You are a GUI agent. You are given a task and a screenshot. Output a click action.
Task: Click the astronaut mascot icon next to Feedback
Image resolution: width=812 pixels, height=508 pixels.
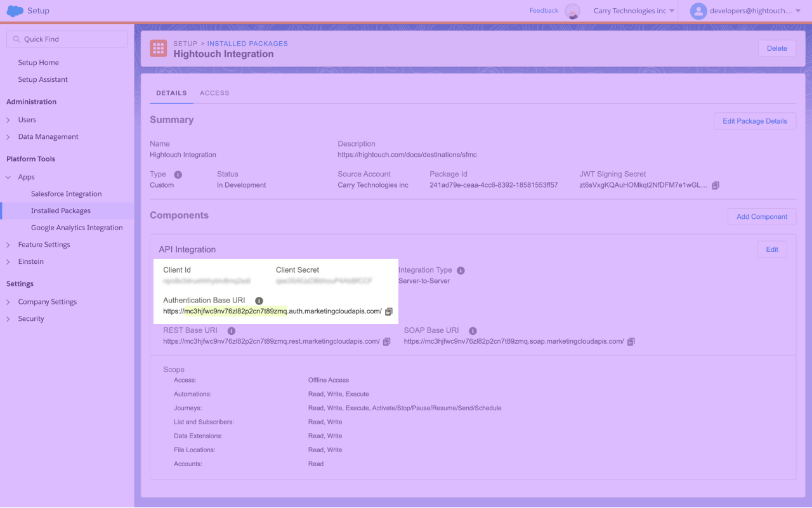point(573,11)
